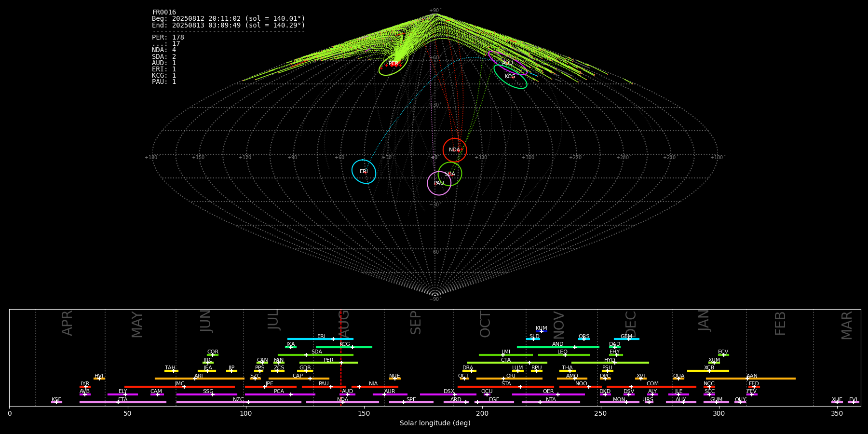Image resolution: width=868 pixels, height=434 pixels.
Task: Click the SEP month label in timeline
Action: pos(416,323)
